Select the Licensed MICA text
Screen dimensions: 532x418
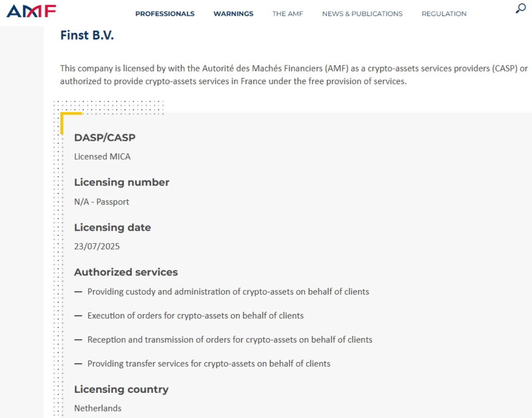pos(102,156)
